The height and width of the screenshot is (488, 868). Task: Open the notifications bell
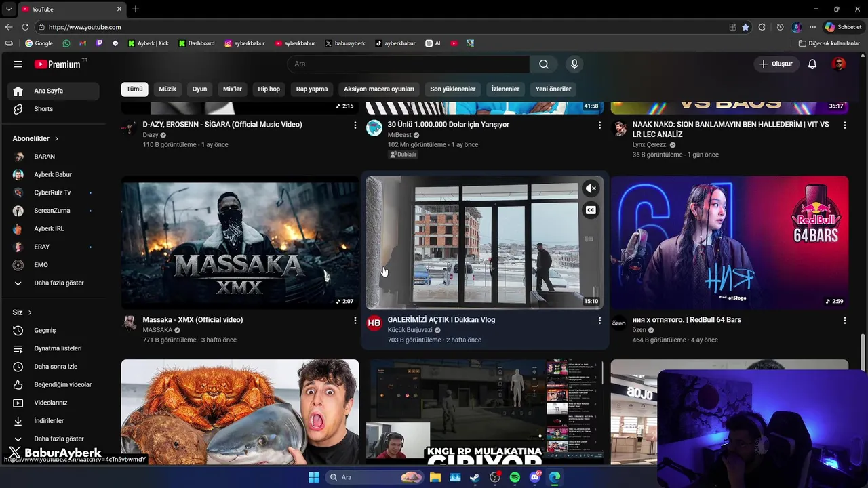point(812,64)
